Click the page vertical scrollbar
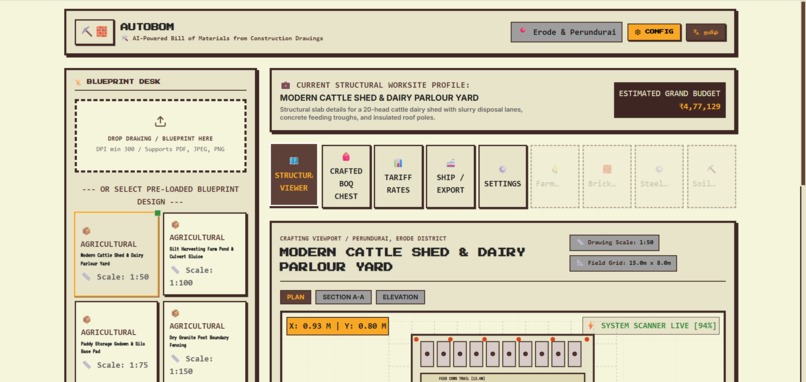Viewport: 806px width, 382px height. tap(803, 93)
